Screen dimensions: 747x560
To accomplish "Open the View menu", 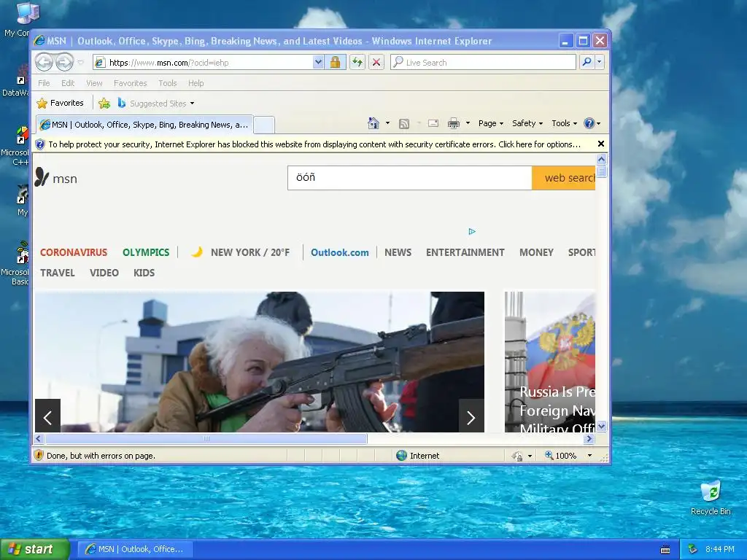I will (94, 83).
